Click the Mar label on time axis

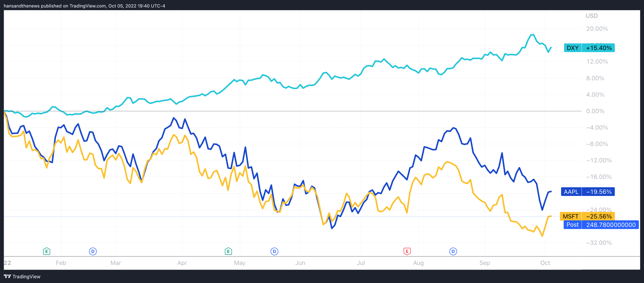pos(116,263)
